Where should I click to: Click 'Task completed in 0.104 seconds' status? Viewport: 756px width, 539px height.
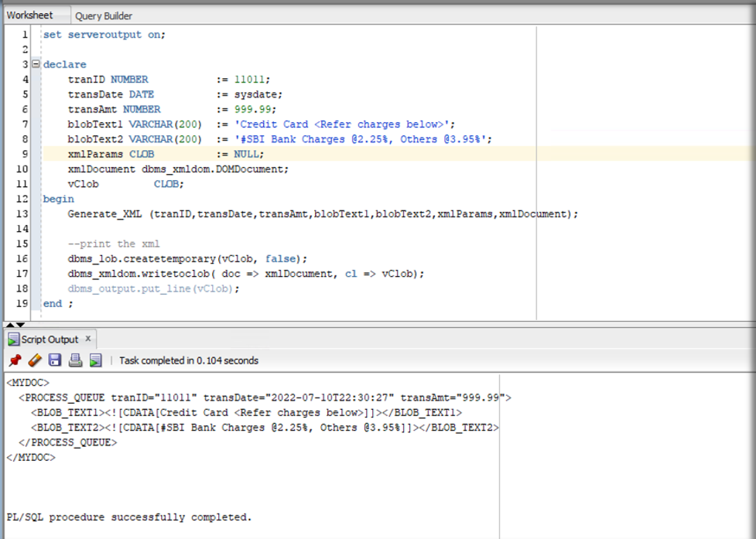(x=189, y=361)
